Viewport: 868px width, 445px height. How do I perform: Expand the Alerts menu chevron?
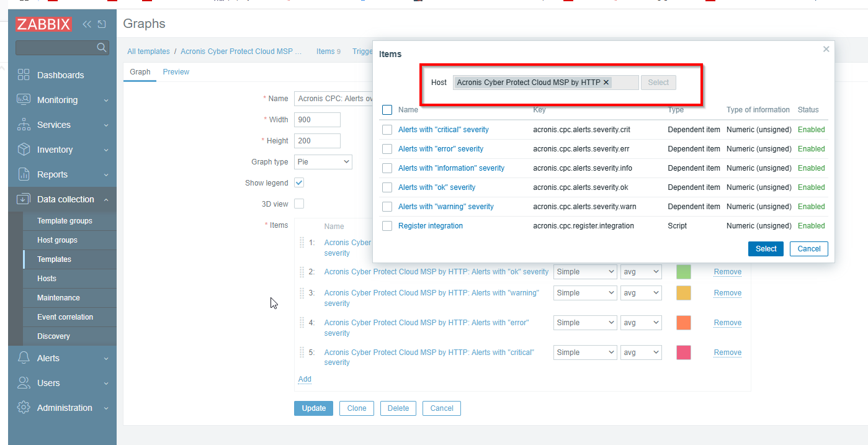click(x=106, y=359)
